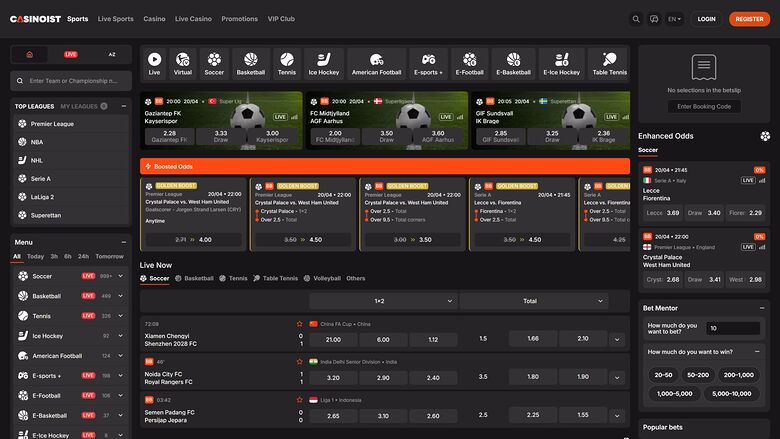This screenshot has width=780, height=439.
Task: Open the Total market dropdown
Action: [534, 301]
